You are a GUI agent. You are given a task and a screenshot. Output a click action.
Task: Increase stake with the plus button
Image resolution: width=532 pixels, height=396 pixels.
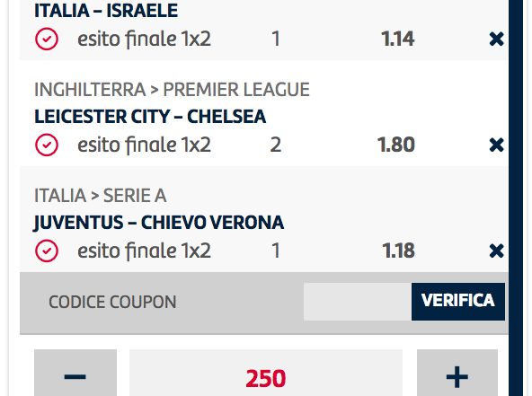pyautogui.click(x=457, y=373)
